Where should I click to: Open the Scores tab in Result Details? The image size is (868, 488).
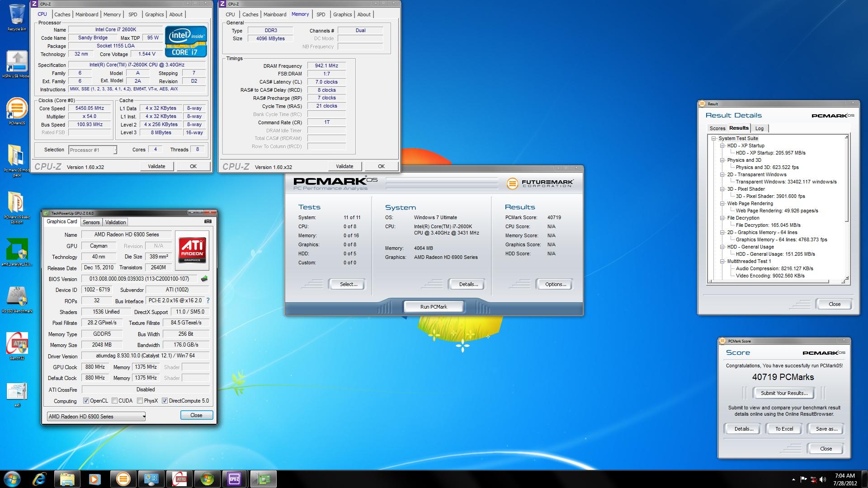point(717,128)
